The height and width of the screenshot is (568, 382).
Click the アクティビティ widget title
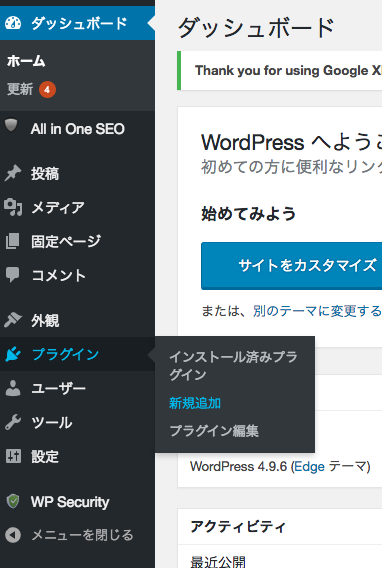coord(238,526)
